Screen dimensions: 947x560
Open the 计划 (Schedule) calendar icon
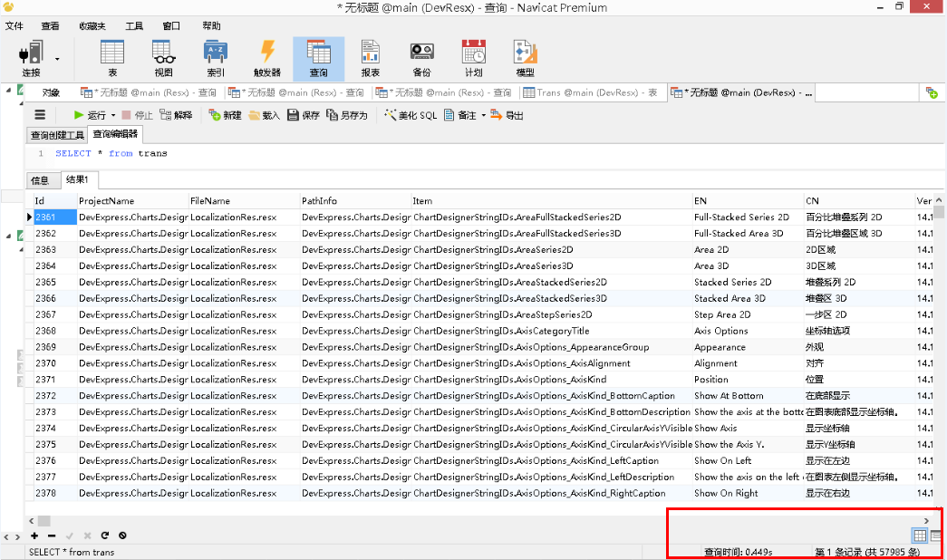point(473,53)
